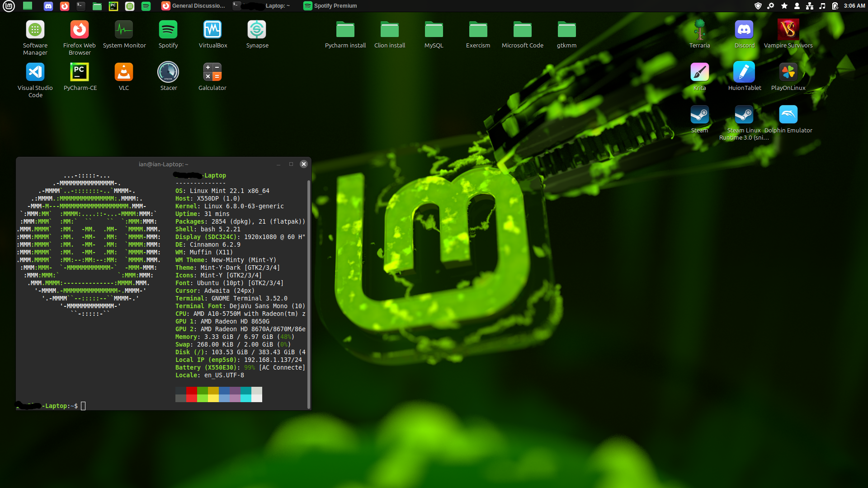Click the terminal vertical scrollbar
The image size is (868, 488).
pyautogui.click(x=309, y=294)
